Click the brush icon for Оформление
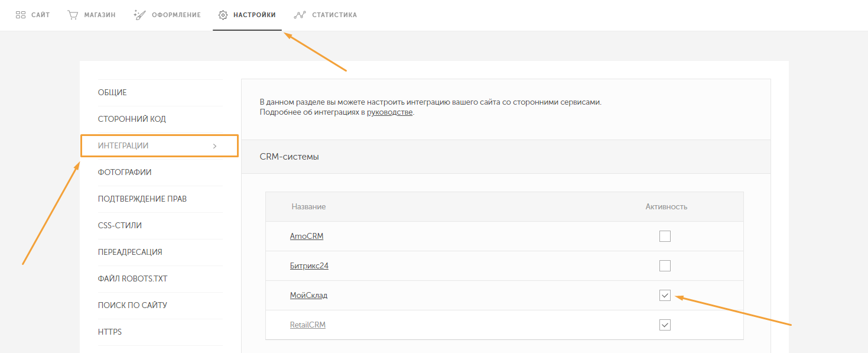 click(140, 15)
